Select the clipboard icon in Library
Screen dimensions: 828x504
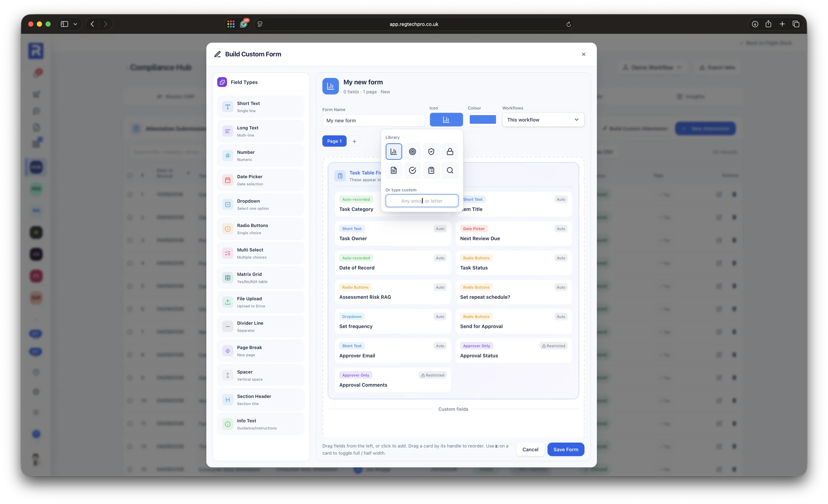431,170
